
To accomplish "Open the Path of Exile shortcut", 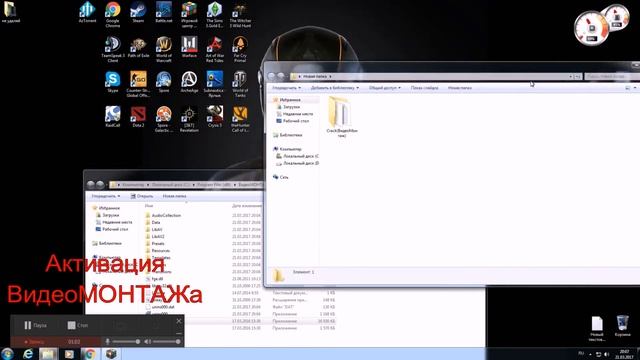I will 138,47.
